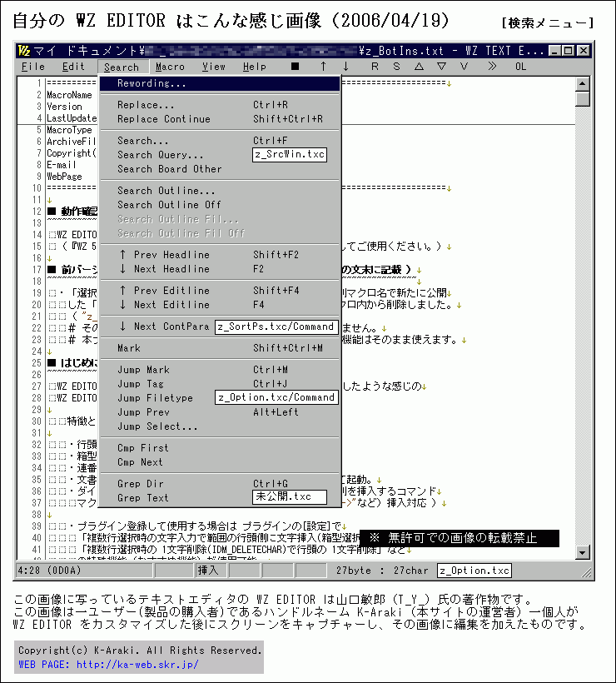616x683 pixels.
Task: Click line 3 Version text
Action: [64, 107]
